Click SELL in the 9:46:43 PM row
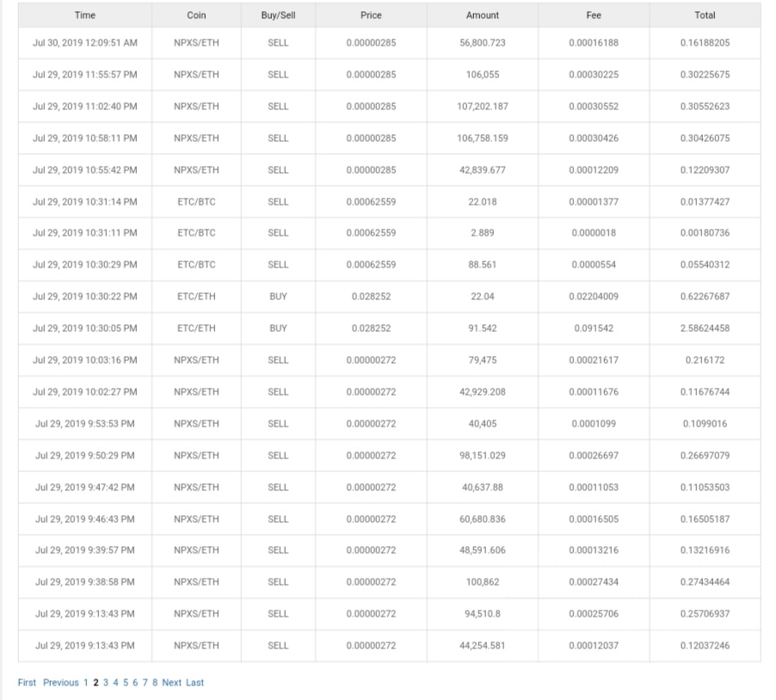Image resolution: width=776 pixels, height=700 pixels. pyautogui.click(x=278, y=519)
